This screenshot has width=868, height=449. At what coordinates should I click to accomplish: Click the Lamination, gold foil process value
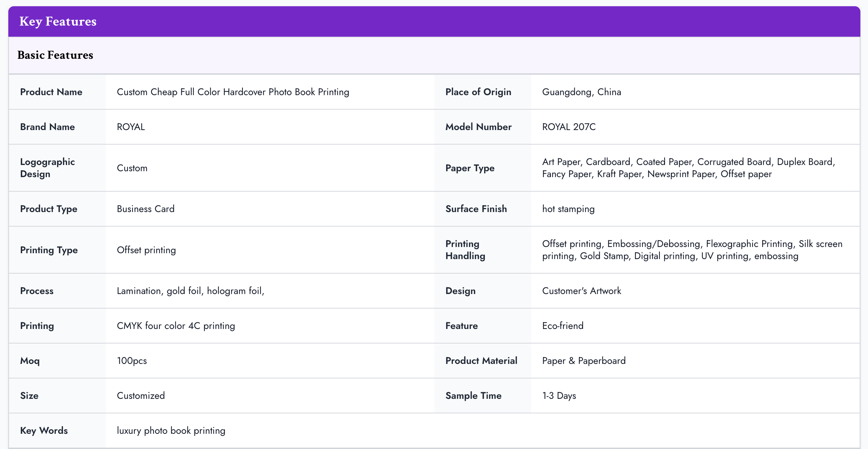tap(190, 291)
